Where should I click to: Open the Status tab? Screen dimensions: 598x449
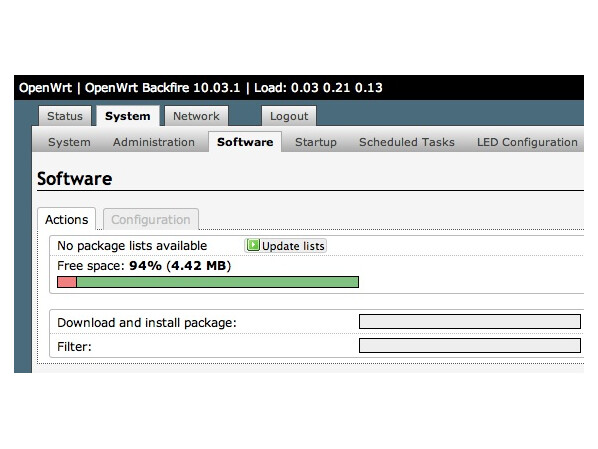(65, 116)
